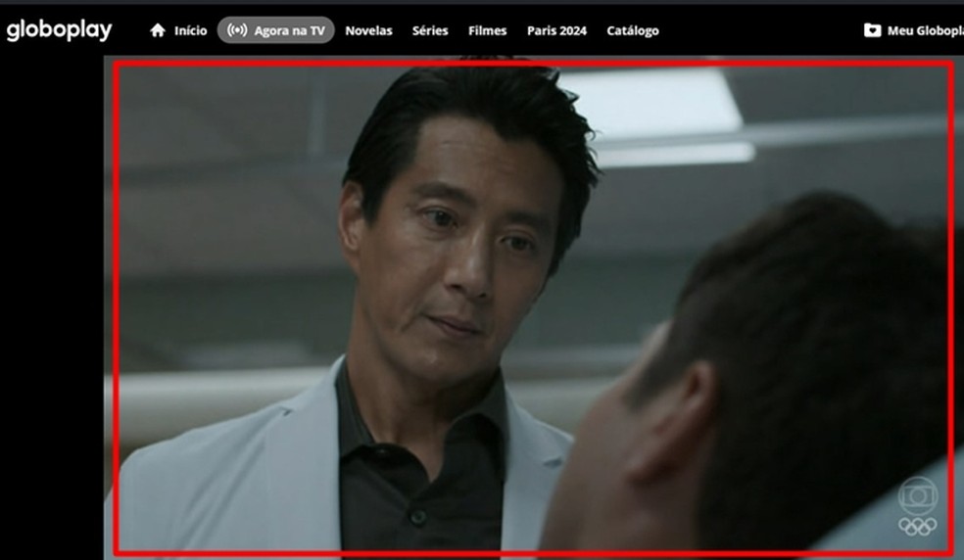This screenshot has width=964, height=560.
Task: Open the Novelas section
Action: (368, 30)
